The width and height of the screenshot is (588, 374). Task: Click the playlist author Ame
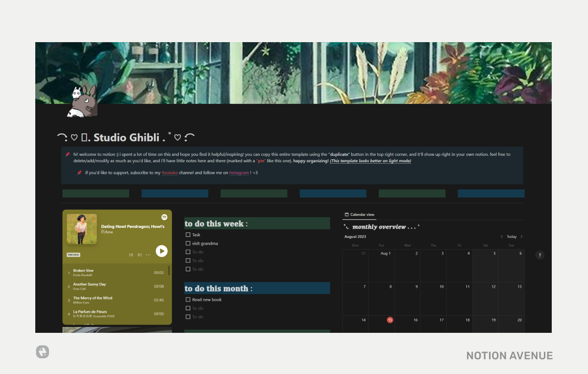coord(107,232)
